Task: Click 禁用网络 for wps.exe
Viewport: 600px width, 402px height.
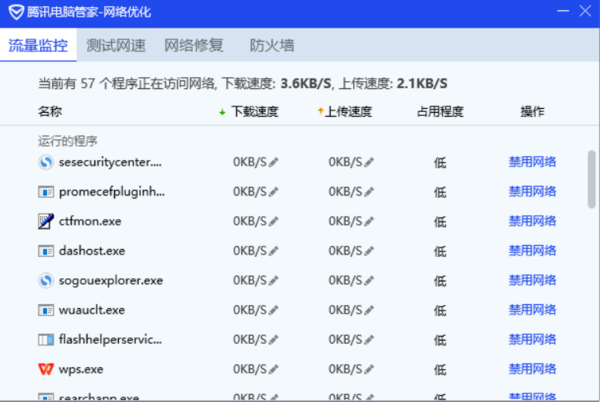Action: click(532, 370)
